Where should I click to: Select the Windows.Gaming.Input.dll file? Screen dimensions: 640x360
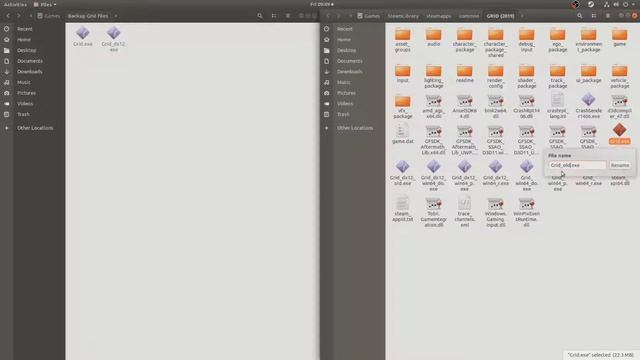[x=496, y=212]
